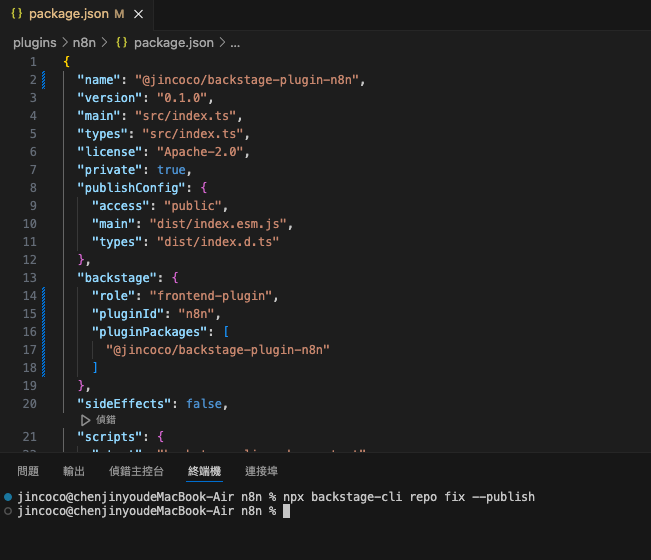Click the modified change bar beside lines 14-18
This screenshot has height=560, width=651.
pyautogui.click(x=44, y=332)
